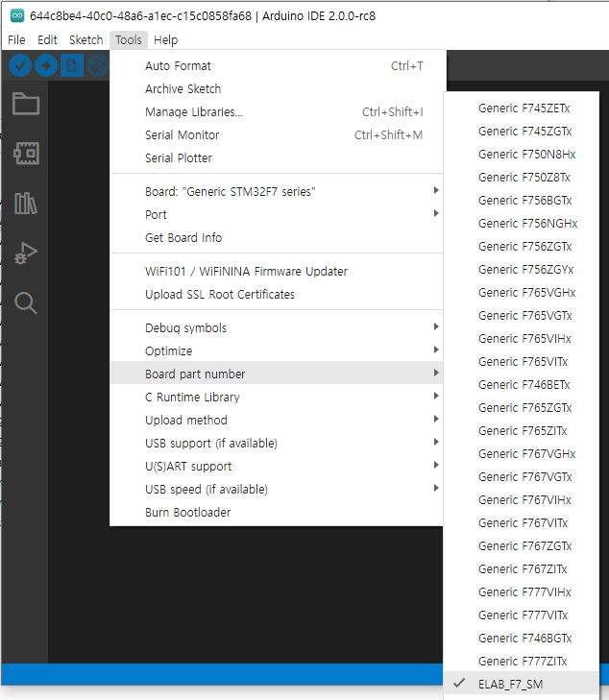Screen dimensions: 609x700
Task: Choose Archive Sketch
Action: 277,89
